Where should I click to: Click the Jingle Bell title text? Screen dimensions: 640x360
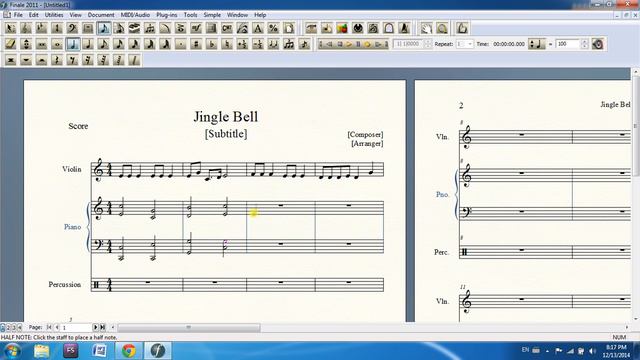pyautogui.click(x=226, y=117)
